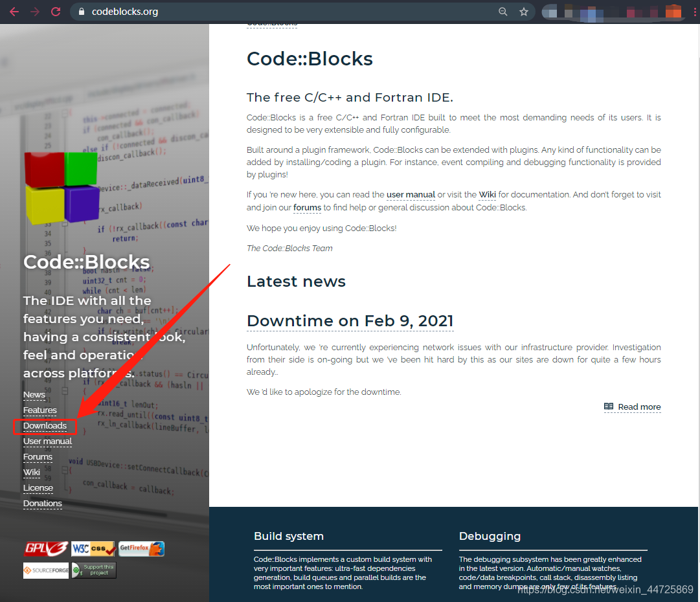Open the Features sidebar link
The height and width of the screenshot is (602, 700).
[40, 410]
